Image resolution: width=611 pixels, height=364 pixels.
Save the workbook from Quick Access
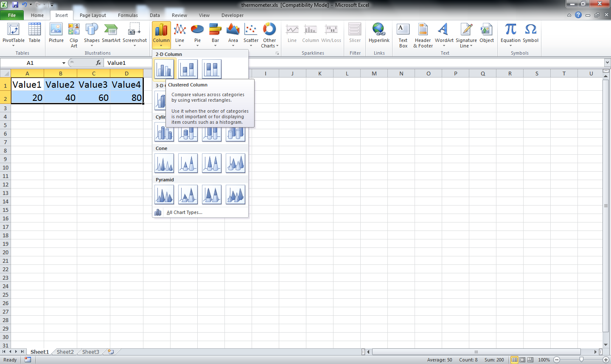point(15,5)
